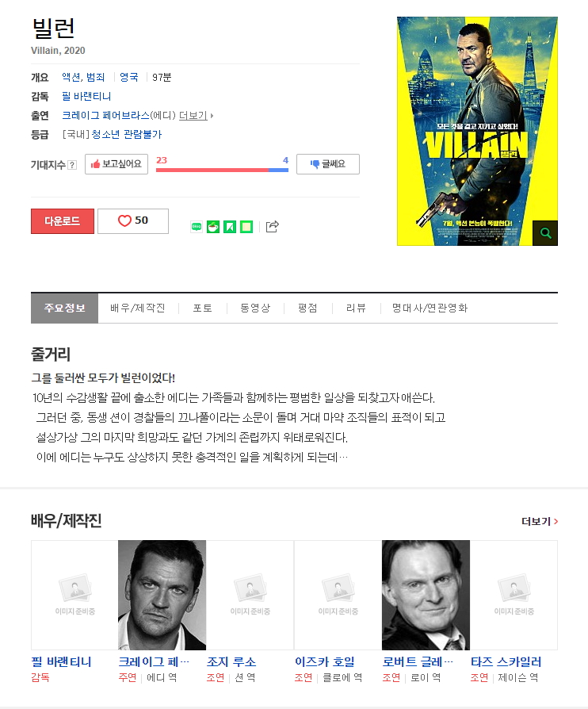Open 더보기 in 배우/제작진 section

pos(540,521)
